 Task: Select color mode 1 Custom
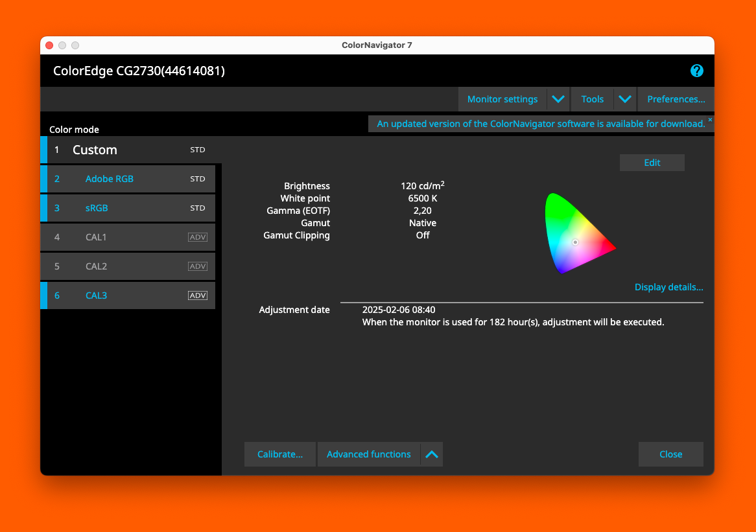click(131, 150)
